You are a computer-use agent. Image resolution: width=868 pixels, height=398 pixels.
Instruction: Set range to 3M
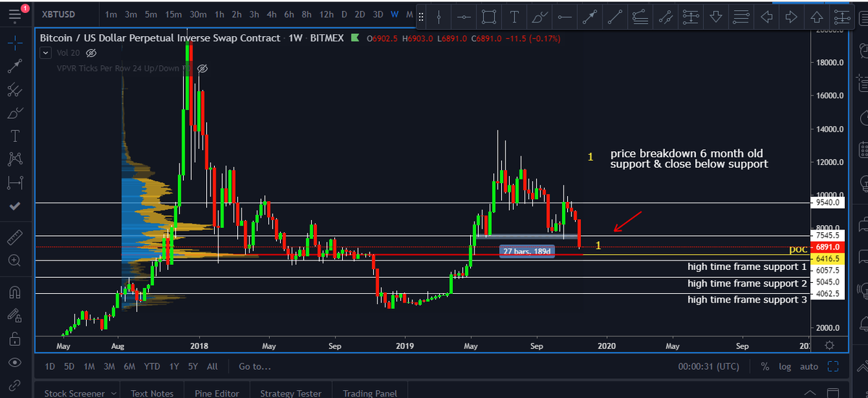109,366
